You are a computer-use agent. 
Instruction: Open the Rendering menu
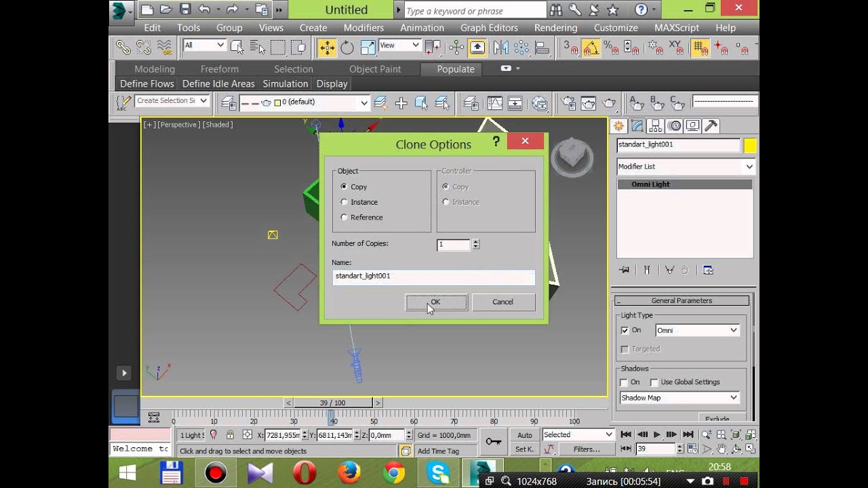click(x=555, y=28)
